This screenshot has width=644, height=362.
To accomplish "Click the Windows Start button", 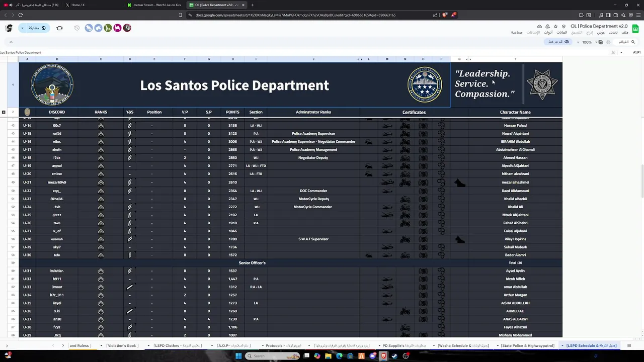I will click(238, 356).
